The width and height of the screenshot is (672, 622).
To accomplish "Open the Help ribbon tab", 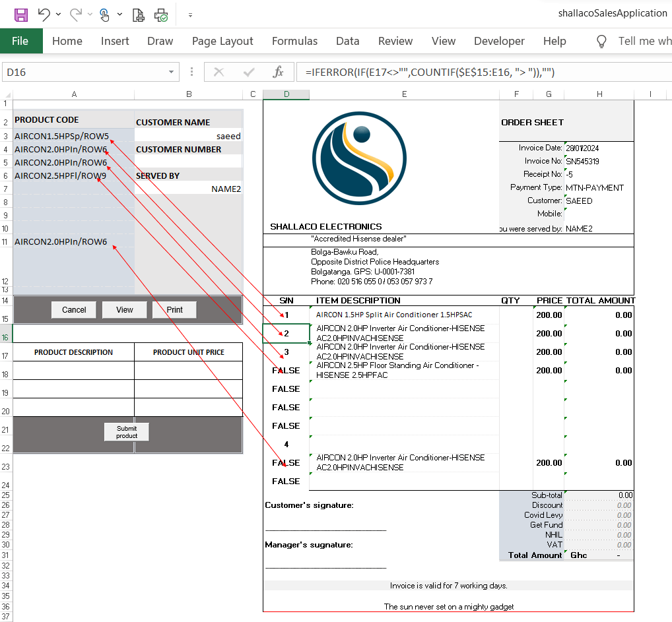I will [x=554, y=41].
